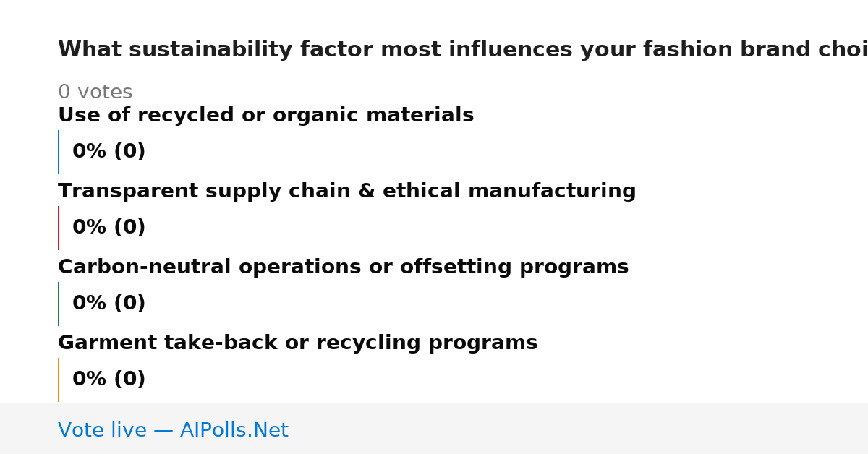The width and height of the screenshot is (868, 454).
Task: Click the green bar for carbon-neutral operations
Action: (58, 304)
